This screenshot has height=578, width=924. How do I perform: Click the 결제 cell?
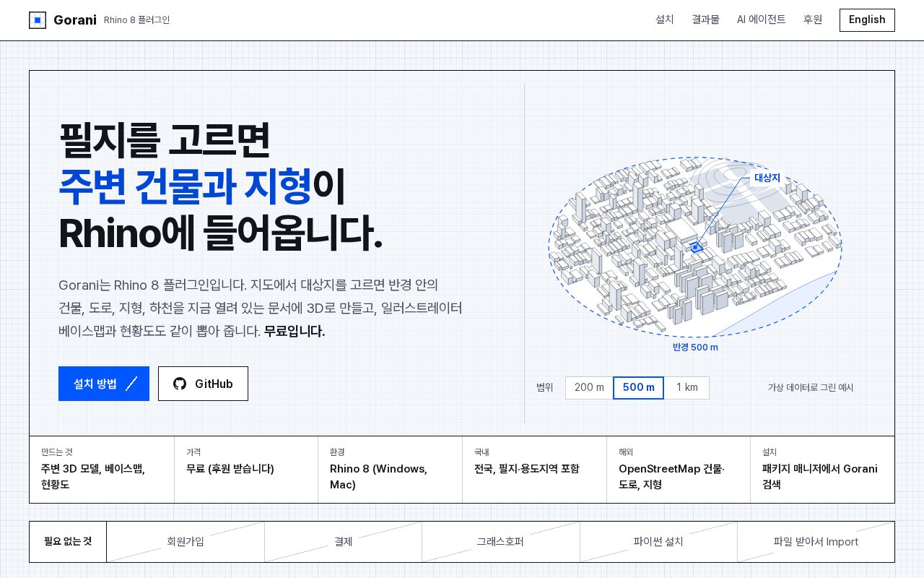(x=344, y=542)
